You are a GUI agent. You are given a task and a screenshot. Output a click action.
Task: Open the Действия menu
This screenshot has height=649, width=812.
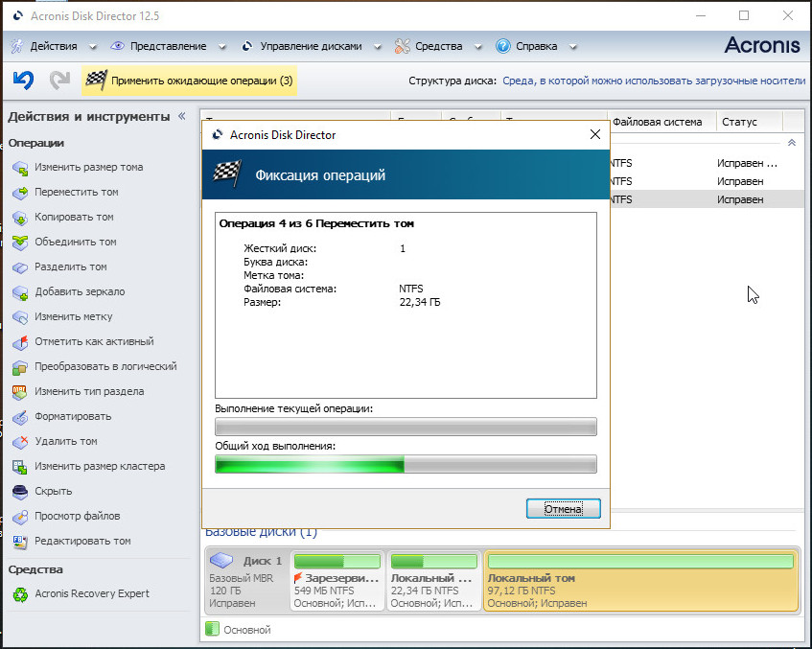pos(54,46)
